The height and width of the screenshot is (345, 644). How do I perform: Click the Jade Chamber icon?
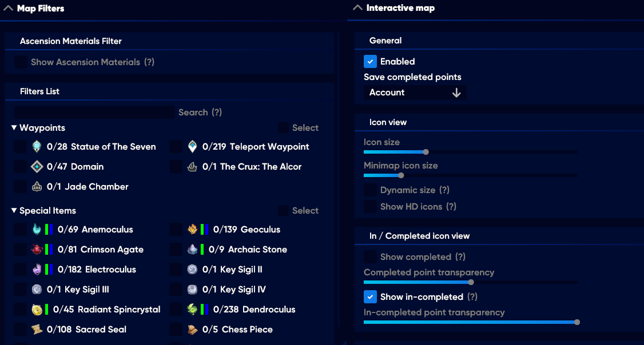37,186
